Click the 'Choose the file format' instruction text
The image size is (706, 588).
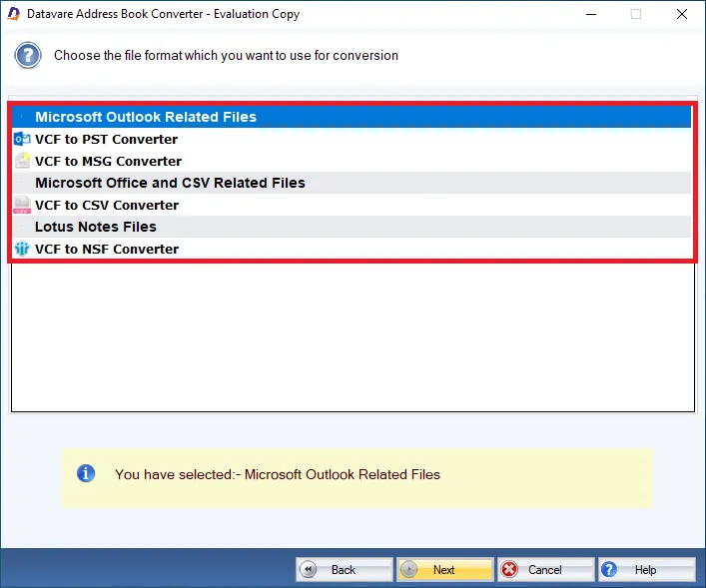coord(226,55)
